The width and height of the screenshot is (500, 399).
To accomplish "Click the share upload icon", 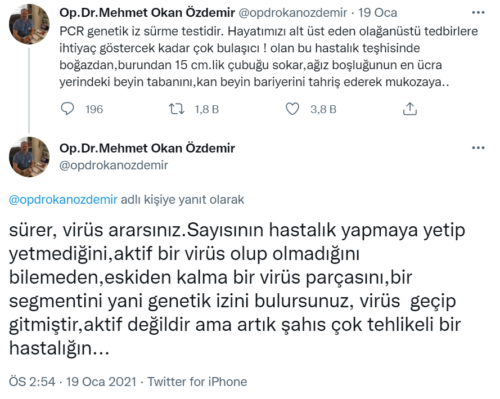I will [410, 109].
